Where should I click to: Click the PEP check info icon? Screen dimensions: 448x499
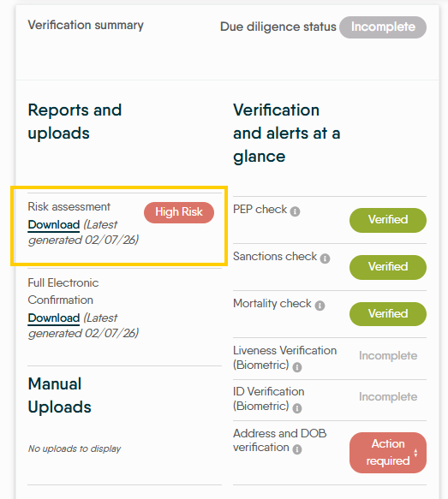click(295, 211)
